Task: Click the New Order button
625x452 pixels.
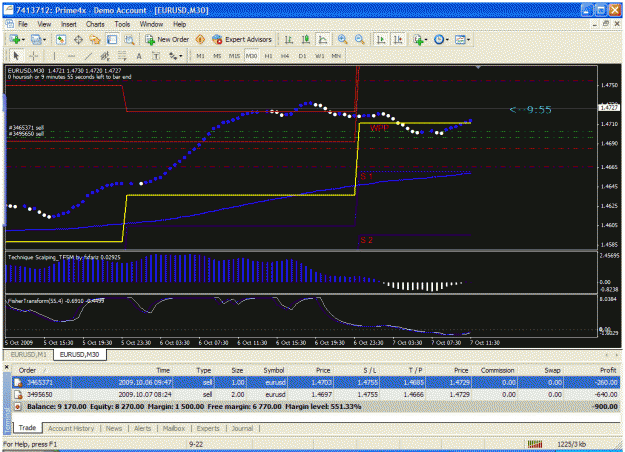Action: click(167, 39)
